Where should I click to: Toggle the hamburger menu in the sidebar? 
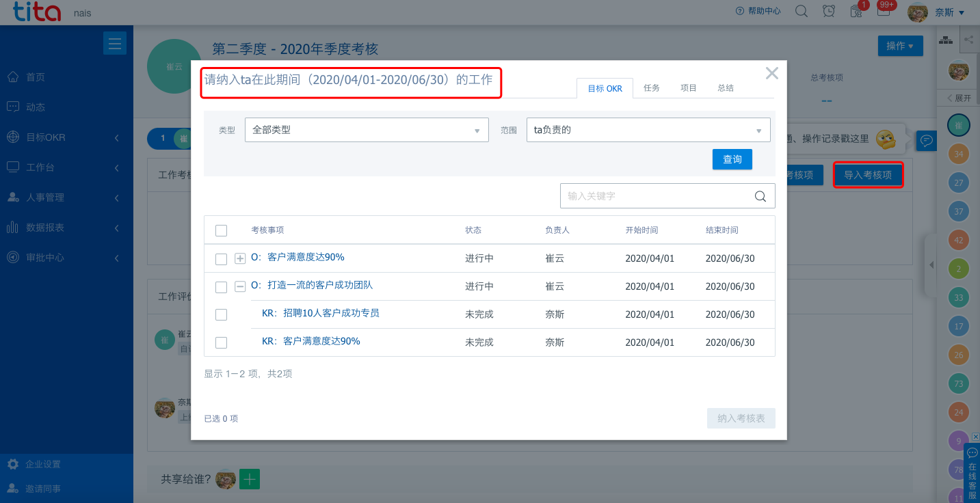tap(114, 43)
